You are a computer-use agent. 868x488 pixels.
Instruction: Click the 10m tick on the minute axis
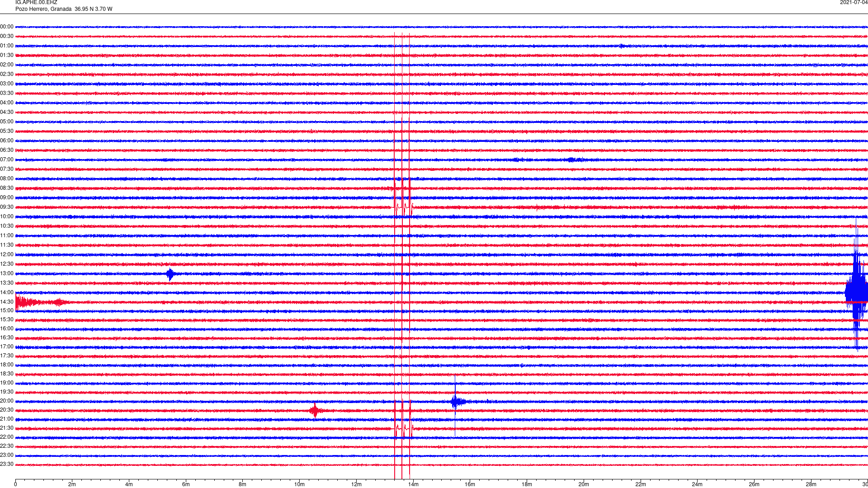pos(299,484)
